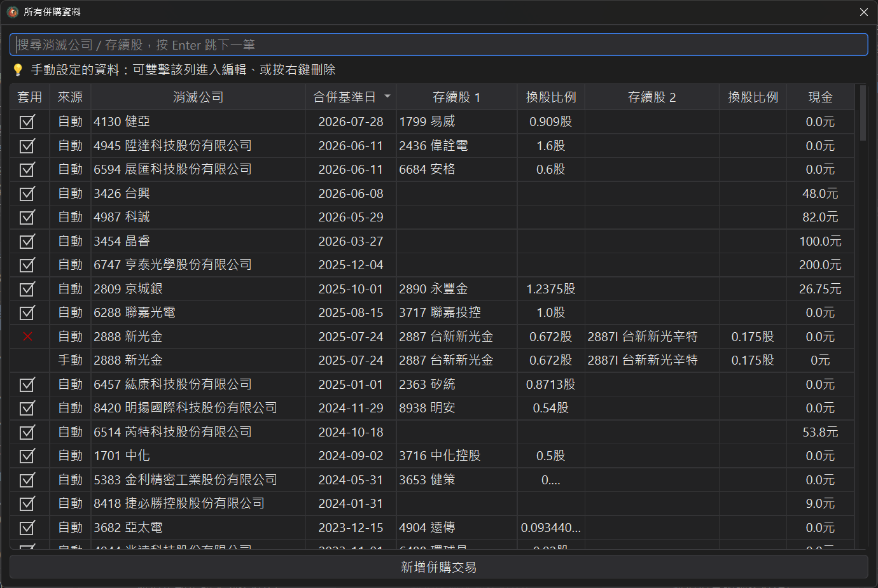Click the 0.8713股 ratio cell
The width and height of the screenshot is (878, 588).
tap(551, 384)
